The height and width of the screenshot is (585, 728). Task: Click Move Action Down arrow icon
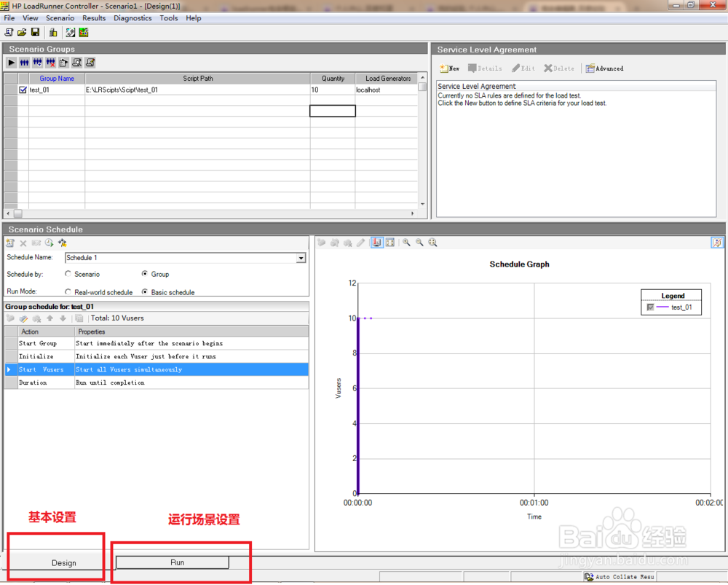pyautogui.click(x=63, y=318)
